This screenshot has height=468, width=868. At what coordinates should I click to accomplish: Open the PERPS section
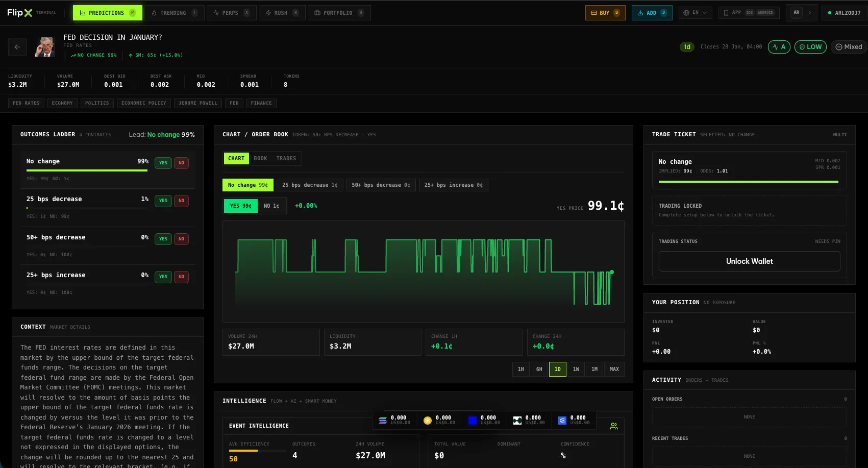231,12
